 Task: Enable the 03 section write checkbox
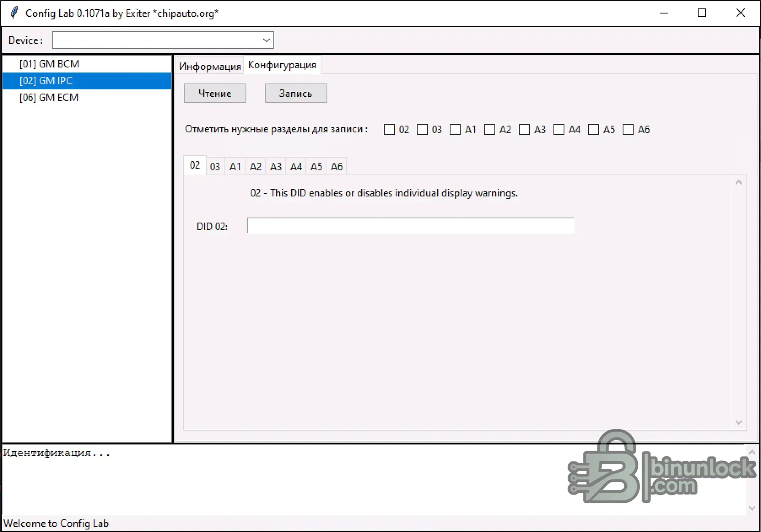pyautogui.click(x=422, y=129)
